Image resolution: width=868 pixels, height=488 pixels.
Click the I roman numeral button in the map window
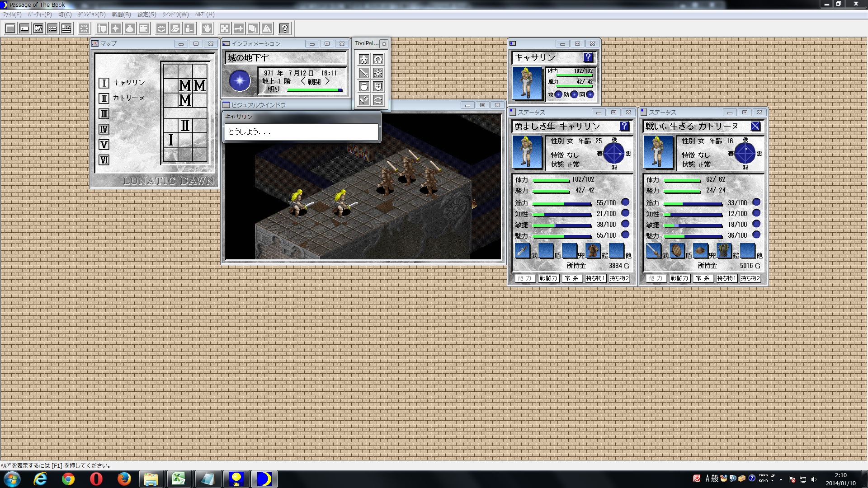tap(104, 83)
